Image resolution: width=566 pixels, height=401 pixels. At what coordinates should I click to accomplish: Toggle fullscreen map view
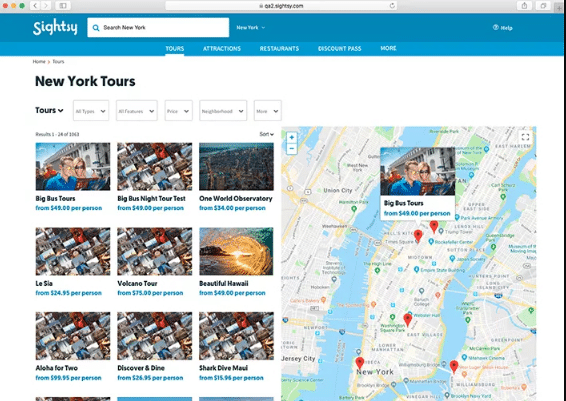pyautogui.click(x=525, y=137)
